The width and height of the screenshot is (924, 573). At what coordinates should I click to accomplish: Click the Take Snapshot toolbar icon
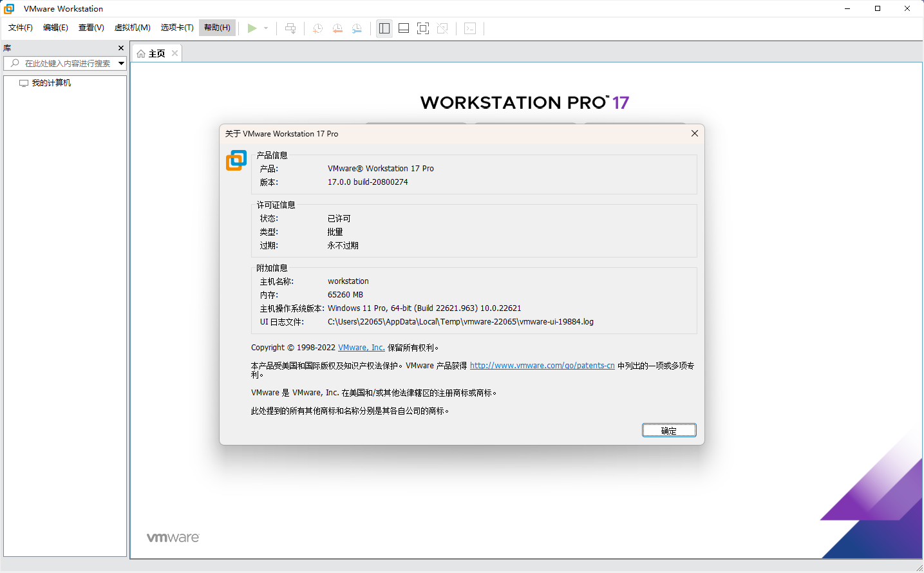(317, 28)
